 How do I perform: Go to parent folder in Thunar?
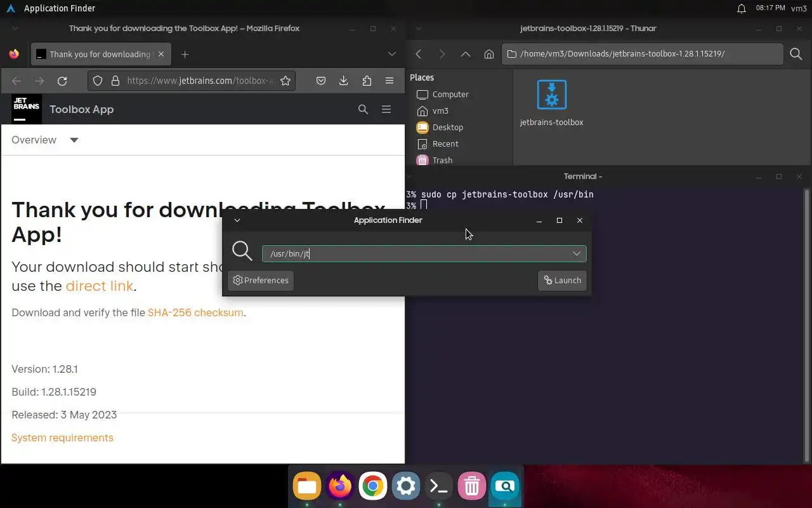pyautogui.click(x=466, y=54)
